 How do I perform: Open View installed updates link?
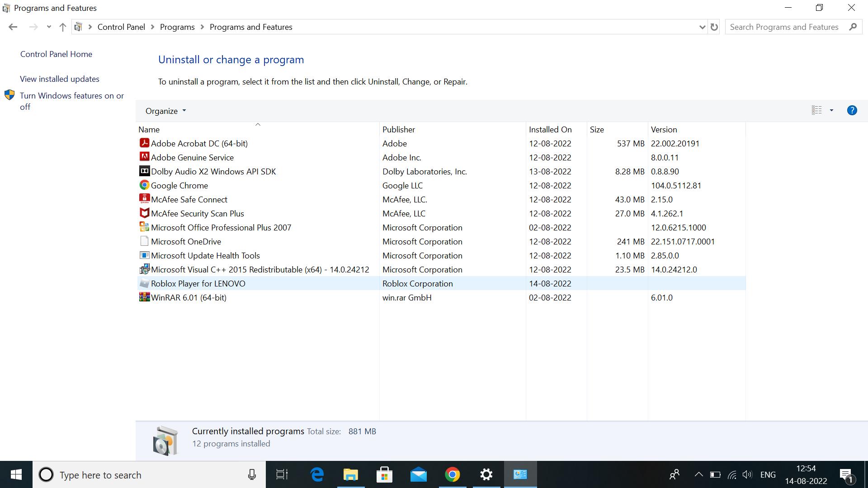(60, 79)
